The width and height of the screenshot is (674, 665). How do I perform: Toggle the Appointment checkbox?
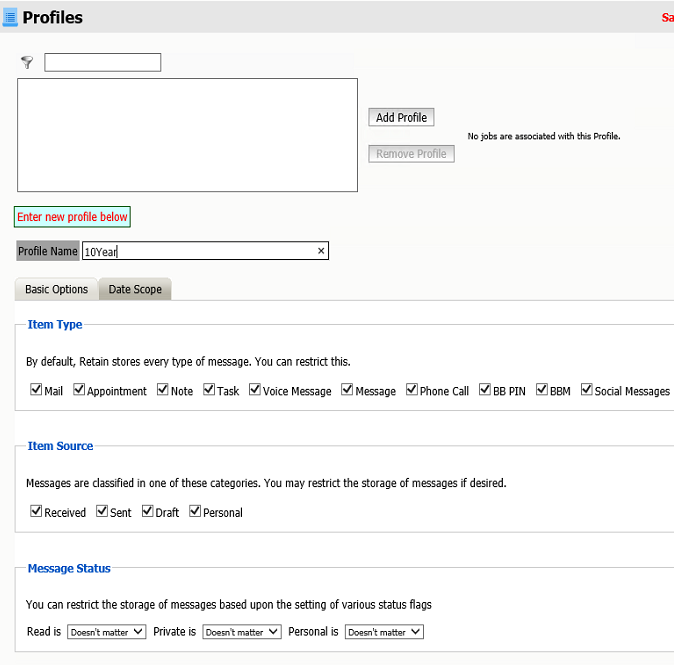click(x=79, y=390)
